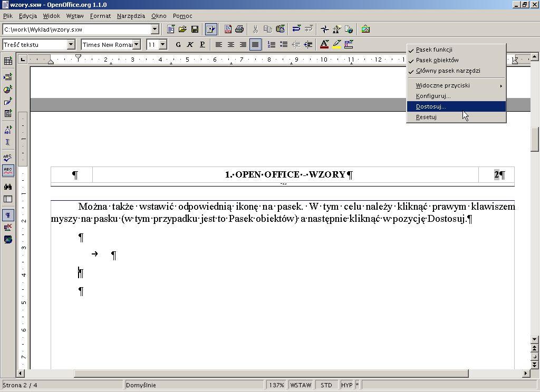This screenshot has height=392, width=540.
Task: Open the Gallery
Action: [x=365, y=30]
